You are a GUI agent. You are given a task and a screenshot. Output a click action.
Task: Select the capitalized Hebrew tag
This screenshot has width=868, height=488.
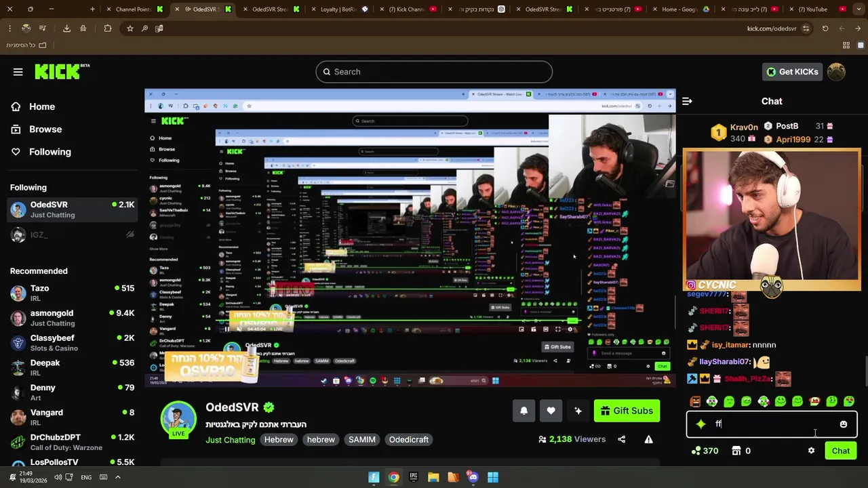pos(279,440)
